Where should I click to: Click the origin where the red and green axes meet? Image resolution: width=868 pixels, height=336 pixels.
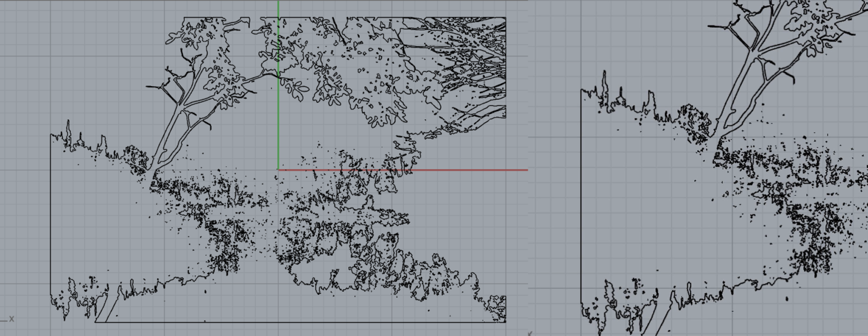(x=278, y=170)
